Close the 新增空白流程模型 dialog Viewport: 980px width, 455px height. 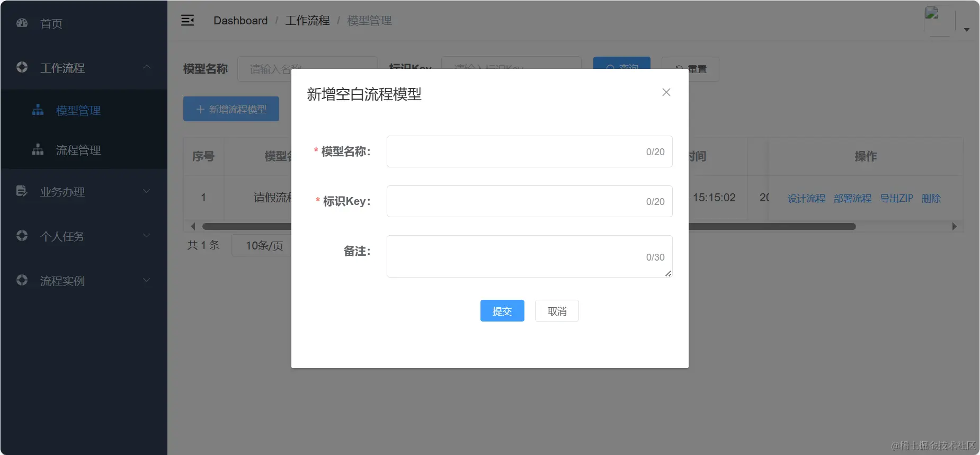[x=666, y=92]
